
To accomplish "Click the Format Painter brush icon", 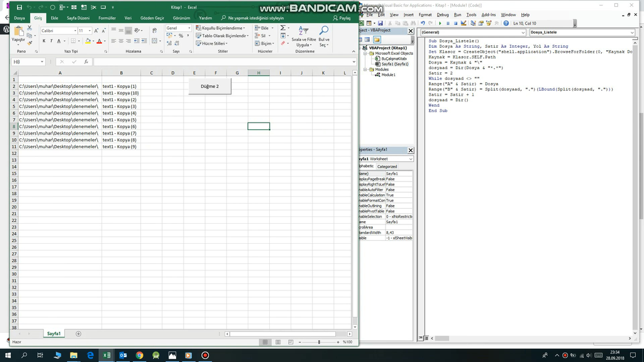I will pyautogui.click(x=29, y=43).
